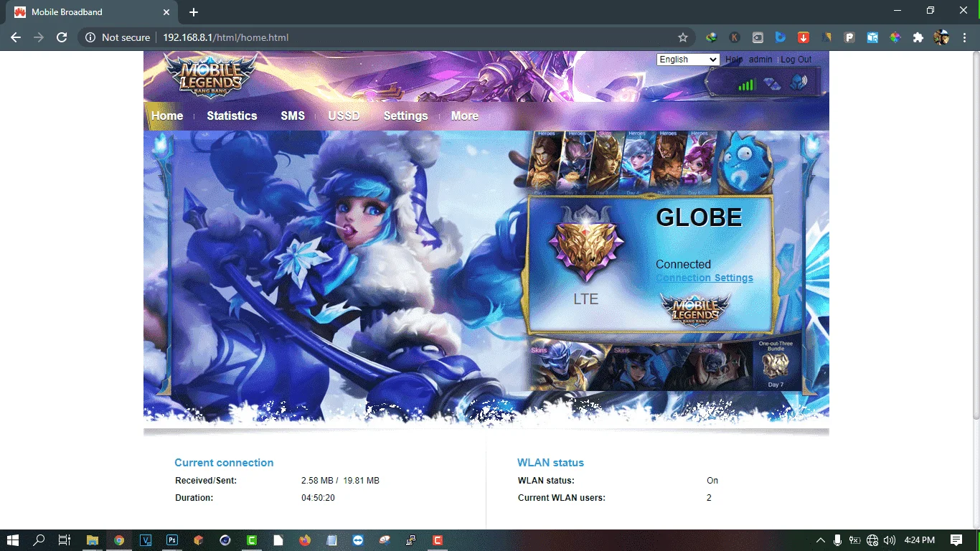Click the One-out-Three Bundle Day 7 thumbnail
The width and height of the screenshot is (980, 551).
coord(776,365)
